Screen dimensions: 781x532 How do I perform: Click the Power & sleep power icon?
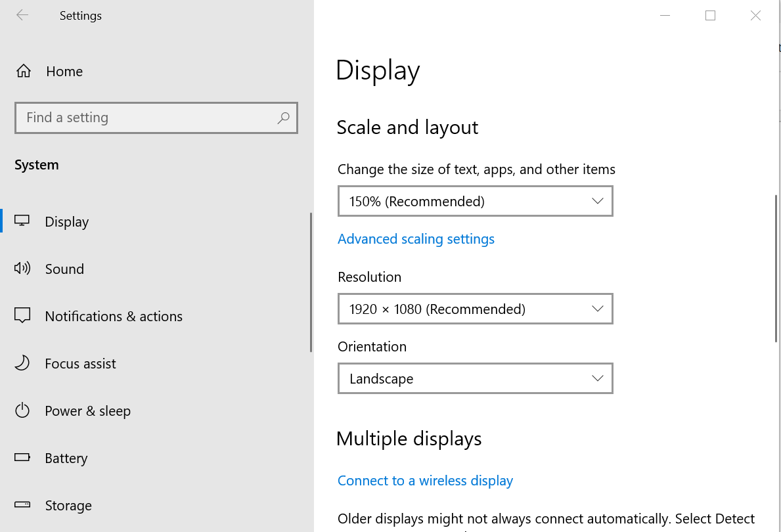pyautogui.click(x=22, y=410)
